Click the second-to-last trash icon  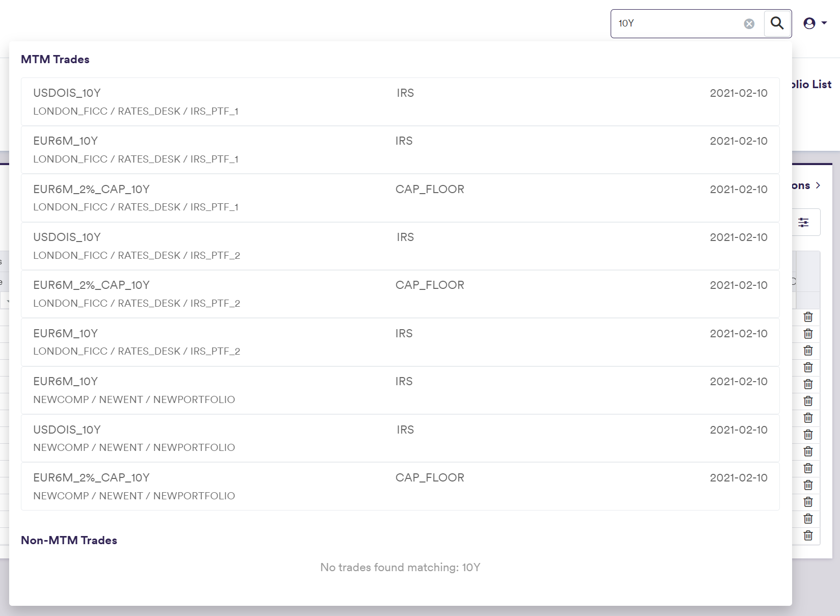pyautogui.click(x=808, y=519)
